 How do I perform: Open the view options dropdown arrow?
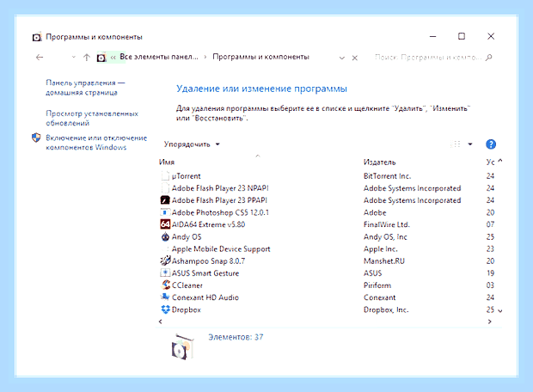[470, 144]
